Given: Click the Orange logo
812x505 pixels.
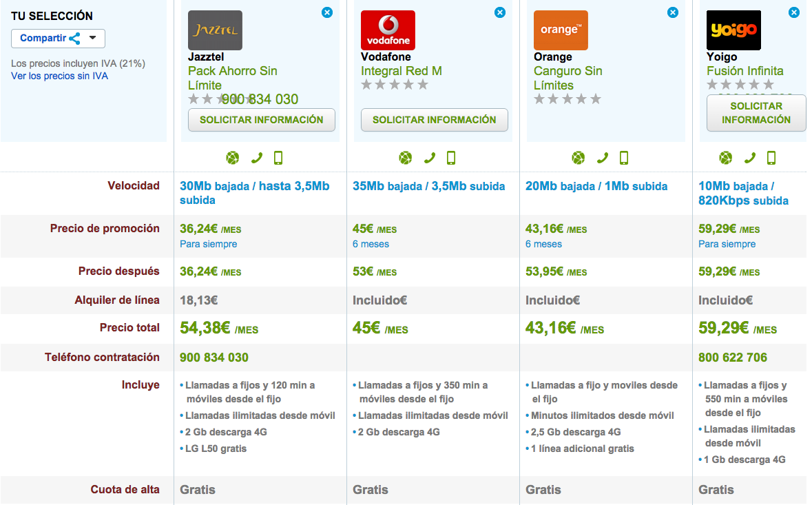Looking at the screenshot, I should click(x=561, y=30).
